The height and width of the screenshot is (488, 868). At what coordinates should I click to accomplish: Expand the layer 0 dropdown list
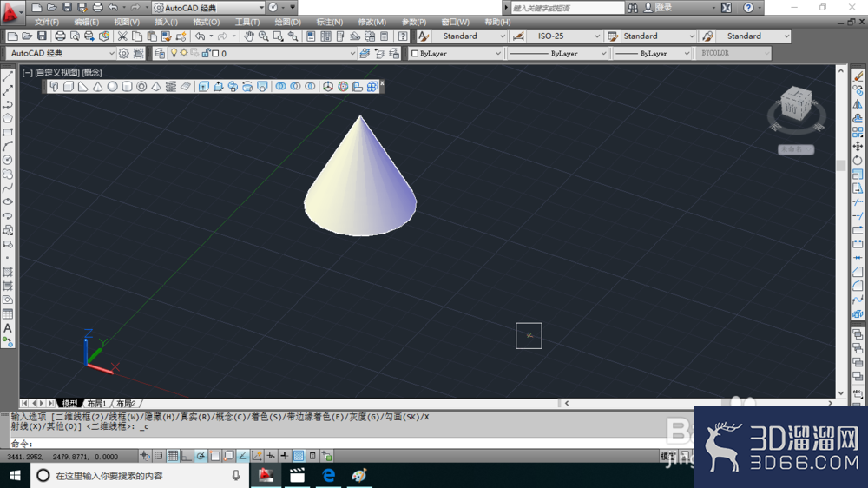point(352,53)
